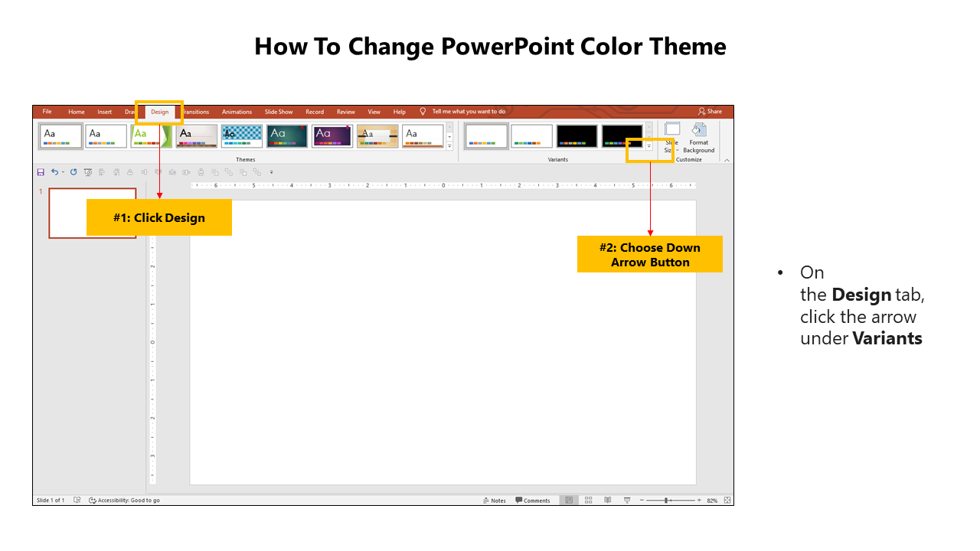The image size is (980, 551).
Task: Click Fit slide to current window icon
Action: coord(727,500)
